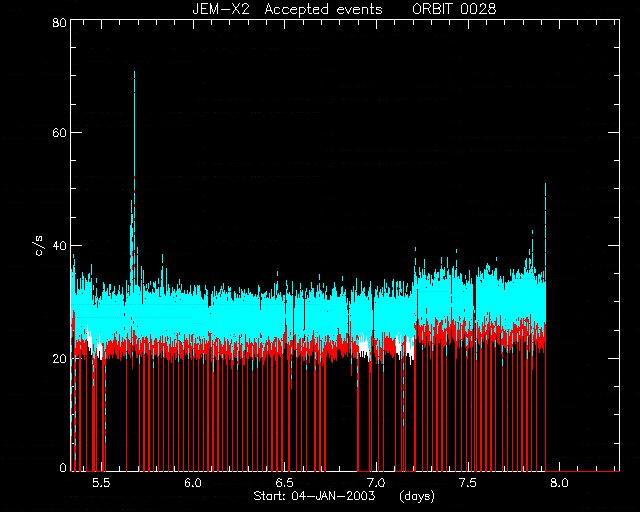Screen dimensions: 640x512
Task: Click the (days) unit label
Action: coord(417,496)
